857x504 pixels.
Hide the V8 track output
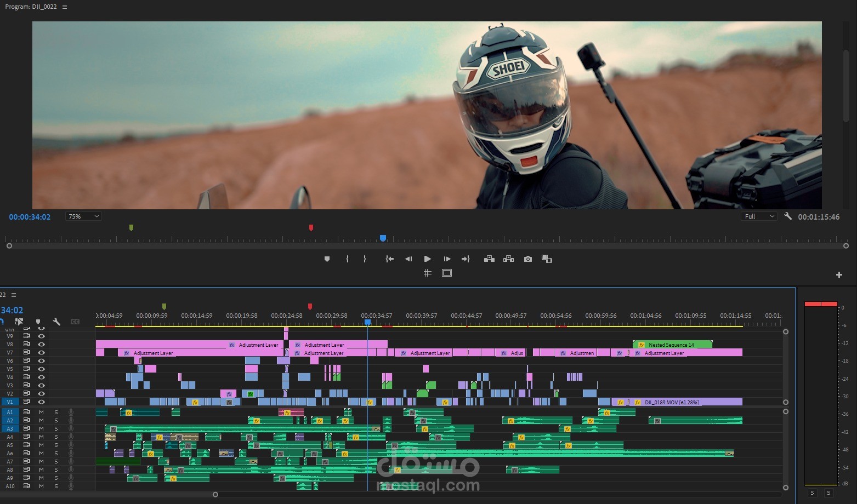(x=41, y=345)
